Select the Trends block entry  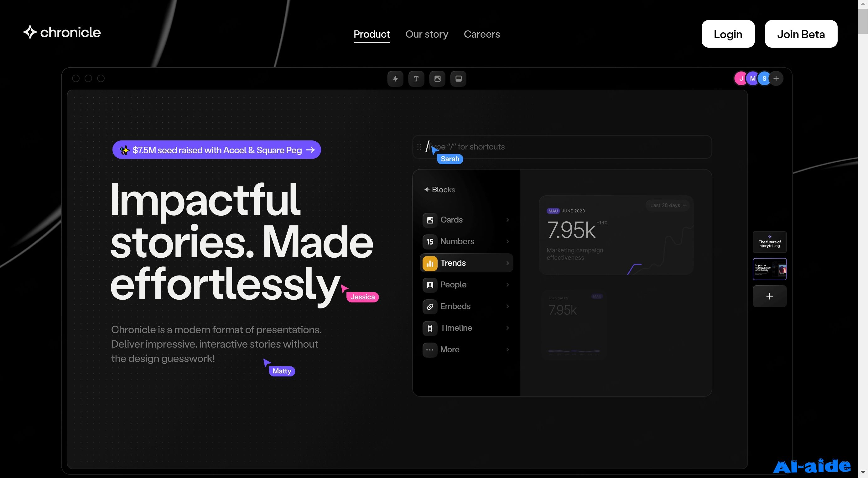click(x=466, y=263)
